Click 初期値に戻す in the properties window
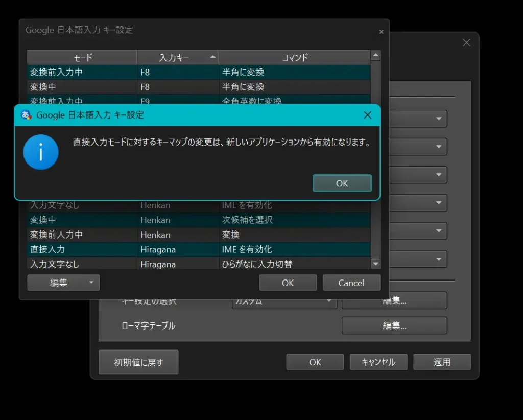Viewport: 523px width, 420px height. tap(138, 362)
